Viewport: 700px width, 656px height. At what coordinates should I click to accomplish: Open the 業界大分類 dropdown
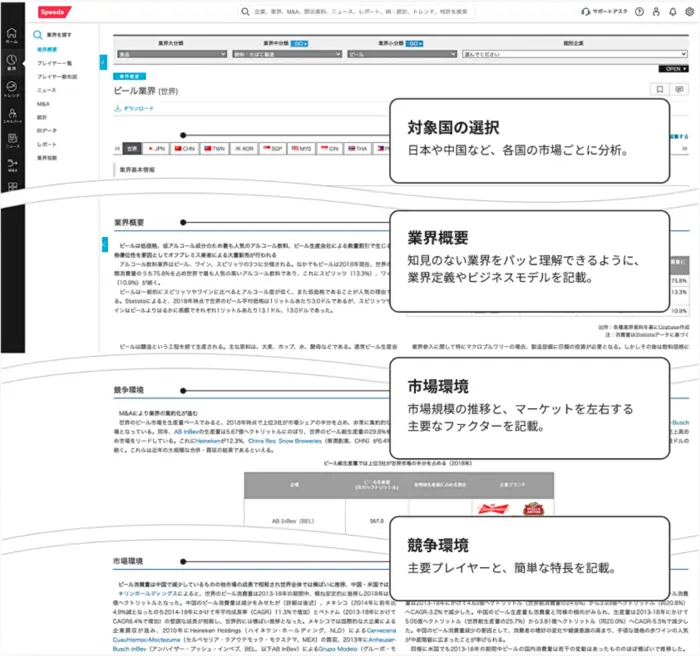point(172,54)
